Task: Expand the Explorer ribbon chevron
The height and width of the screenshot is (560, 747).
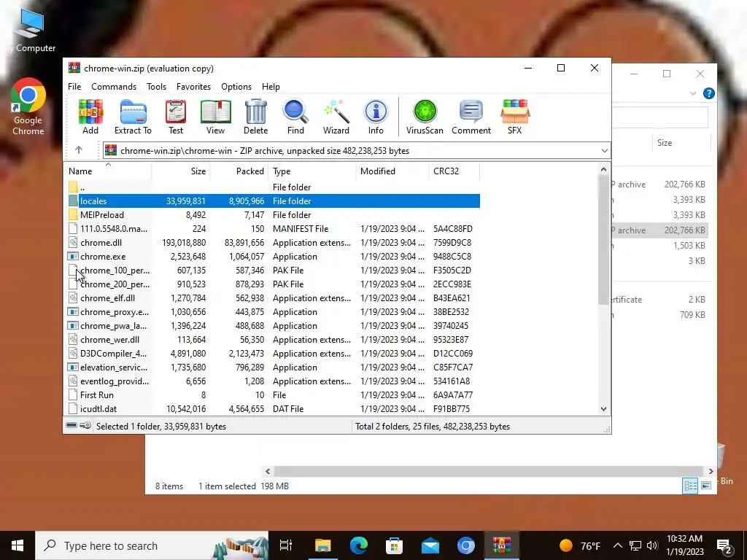Action: pos(693,93)
